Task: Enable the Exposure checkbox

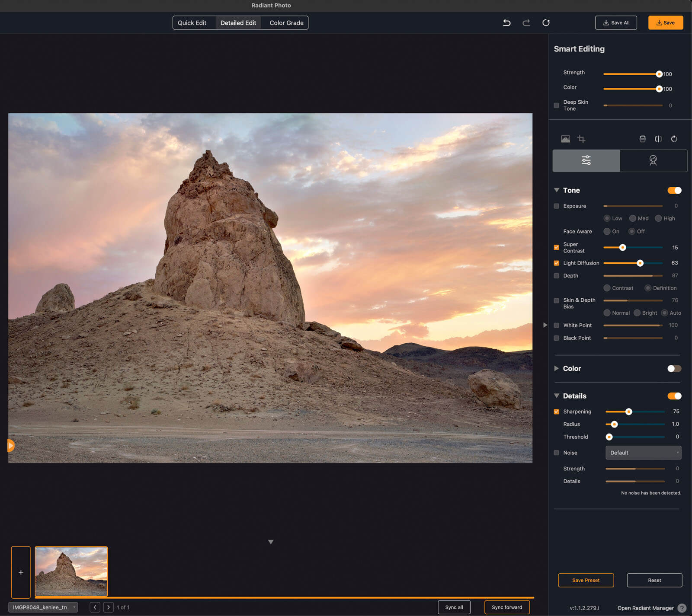Action: coord(557,206)
